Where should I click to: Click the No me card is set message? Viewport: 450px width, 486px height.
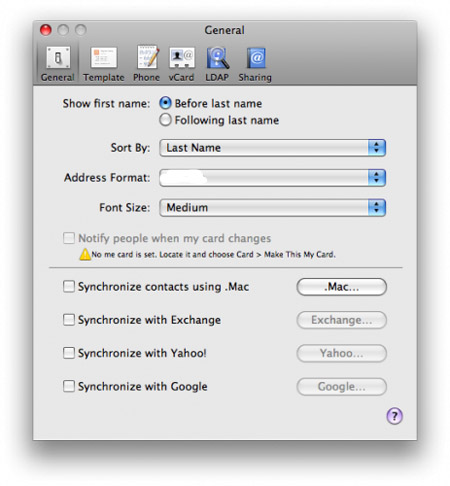click(213, 255)
